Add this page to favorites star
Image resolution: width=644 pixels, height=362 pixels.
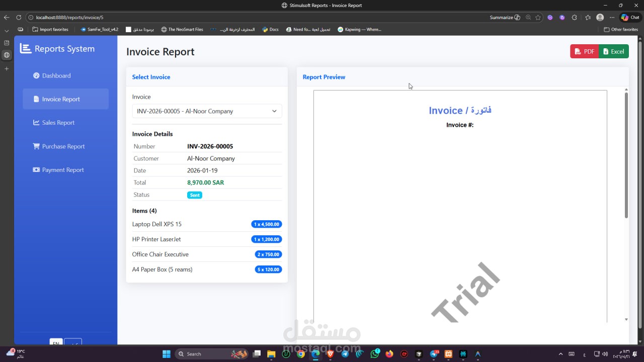click(538, 17)
